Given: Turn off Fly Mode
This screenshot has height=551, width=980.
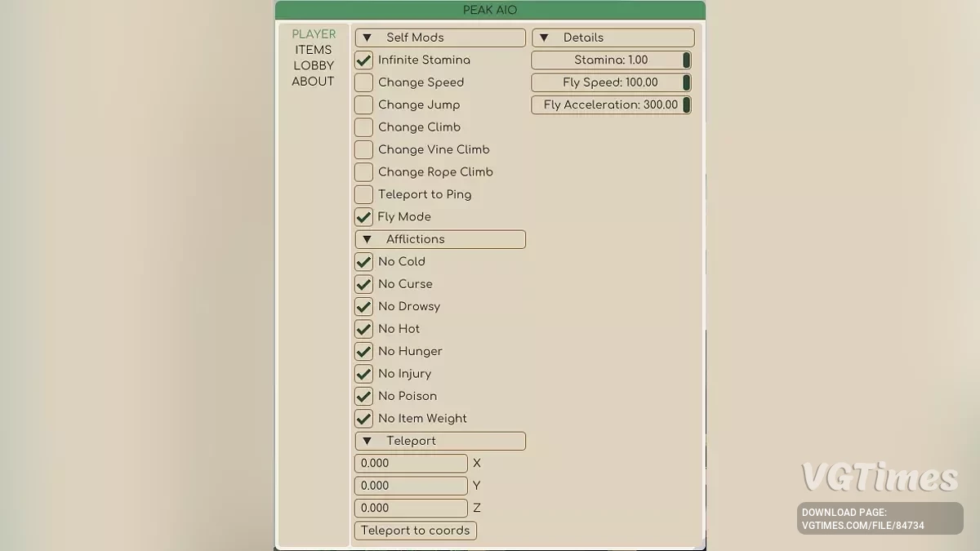Looking at the screenshot, I should [364, 217].
